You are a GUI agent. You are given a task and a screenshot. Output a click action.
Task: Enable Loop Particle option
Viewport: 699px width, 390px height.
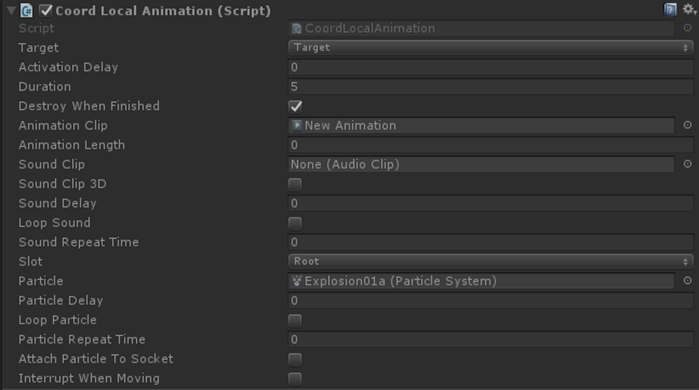pyautogui.click(x=295, y=320)
